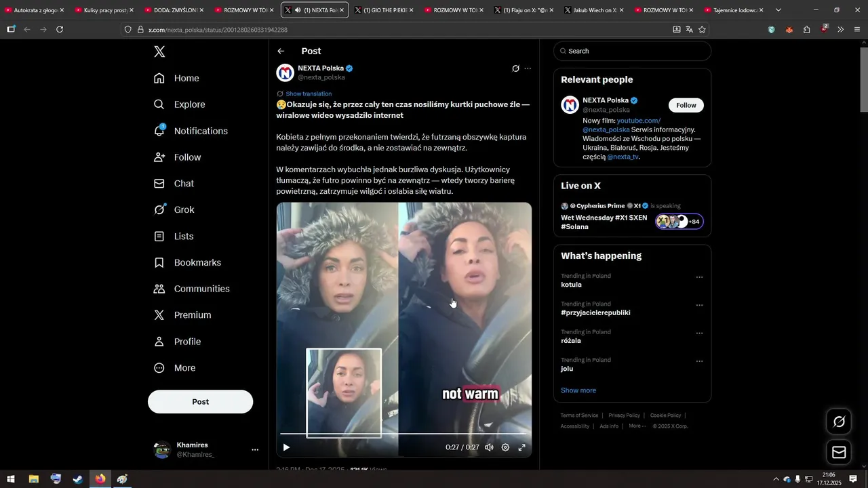
Task: Play the video
Action: pyautogui.click(x=286, y=447)
